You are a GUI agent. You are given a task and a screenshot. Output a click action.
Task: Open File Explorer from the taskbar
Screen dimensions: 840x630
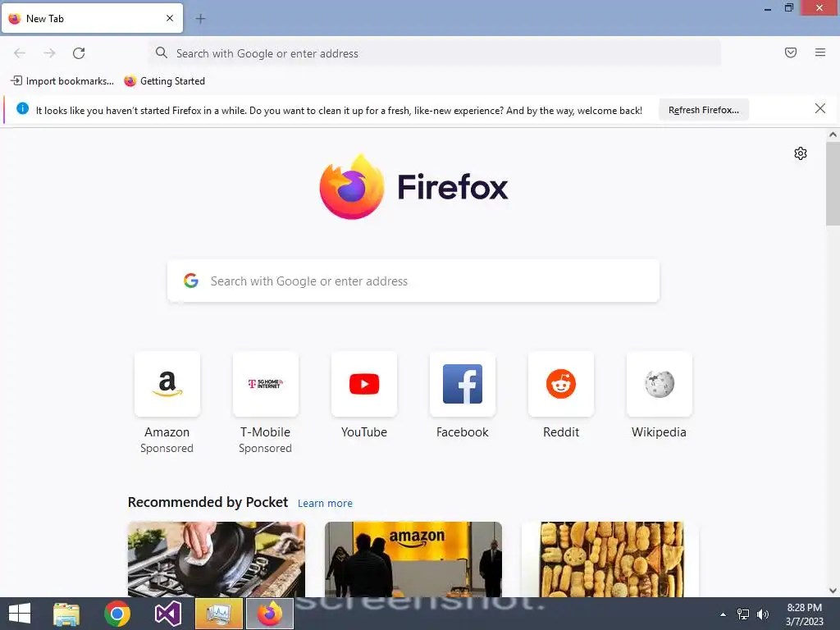click(66, 614)
